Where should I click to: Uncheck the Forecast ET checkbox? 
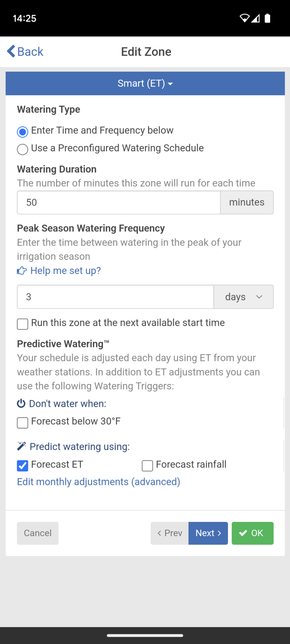tap(22, 465)
